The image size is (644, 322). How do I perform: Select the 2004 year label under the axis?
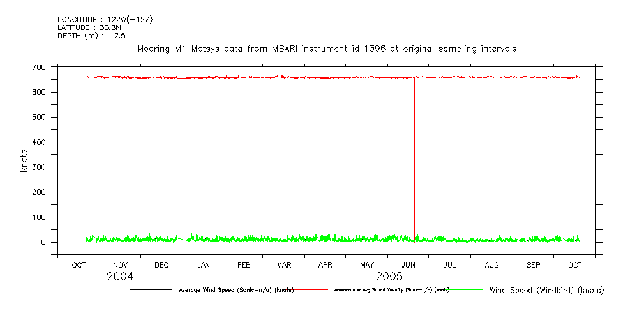[120, 277]
